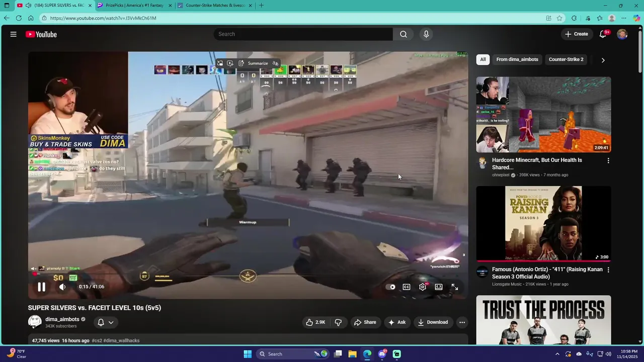The image size is (644, 362).
Task: Click the YouTube search magnifier button
Action: (x=404, y=34)
